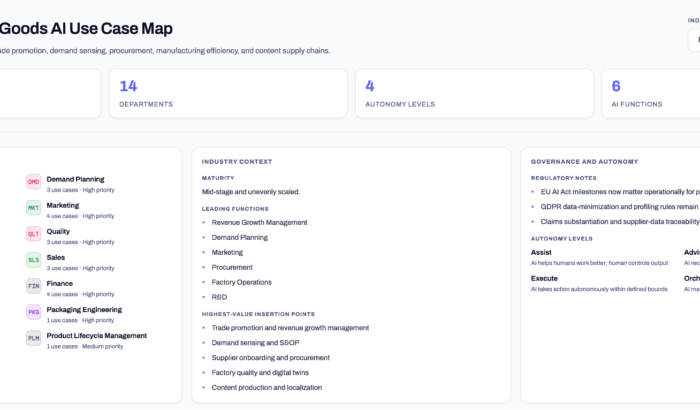Click the SLS Sales badge icon

[34, 260]
